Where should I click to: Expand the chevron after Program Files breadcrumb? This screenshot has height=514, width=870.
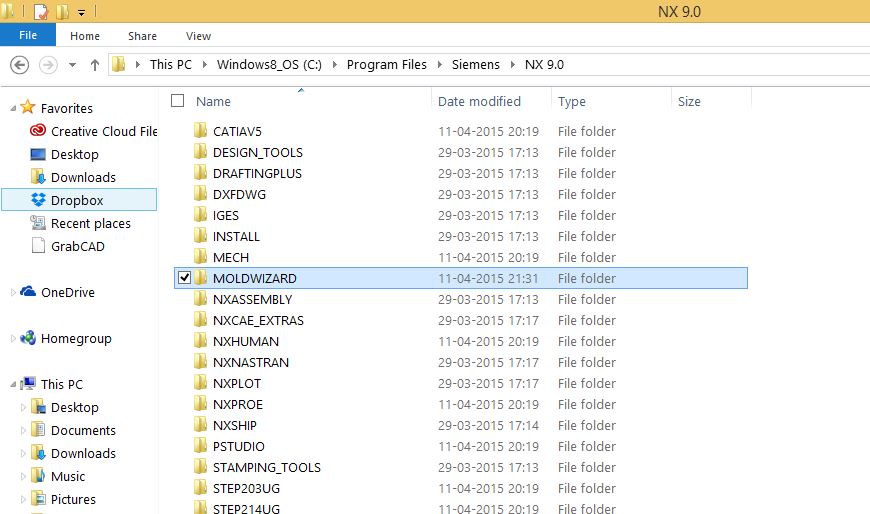439,64
